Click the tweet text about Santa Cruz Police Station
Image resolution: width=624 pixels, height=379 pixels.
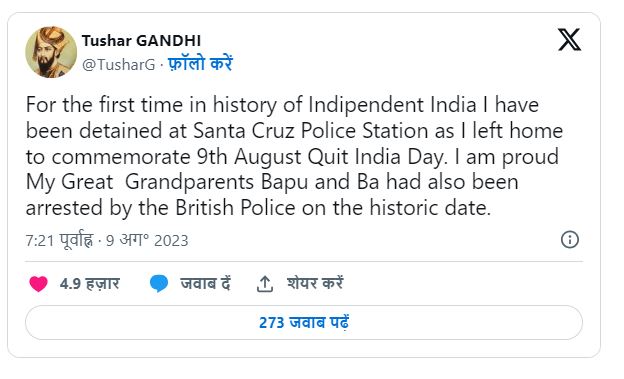(x=294, y=131)
